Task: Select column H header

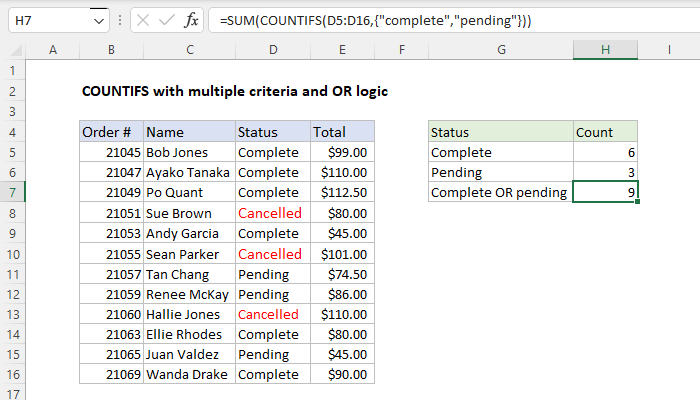Action: pos(606,49)
